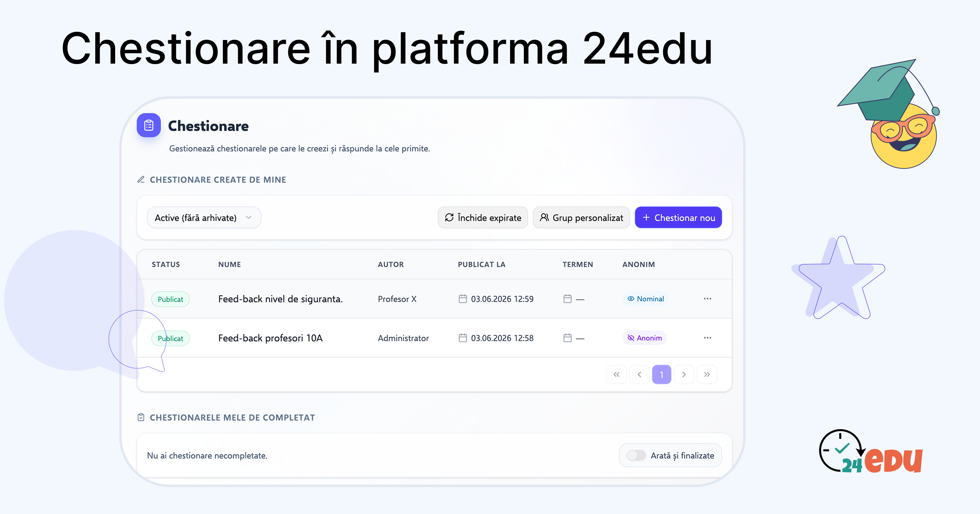980x514 pixels.
Task: Open more options for Feed-back profesori 10A
Action: pos(708,338)
